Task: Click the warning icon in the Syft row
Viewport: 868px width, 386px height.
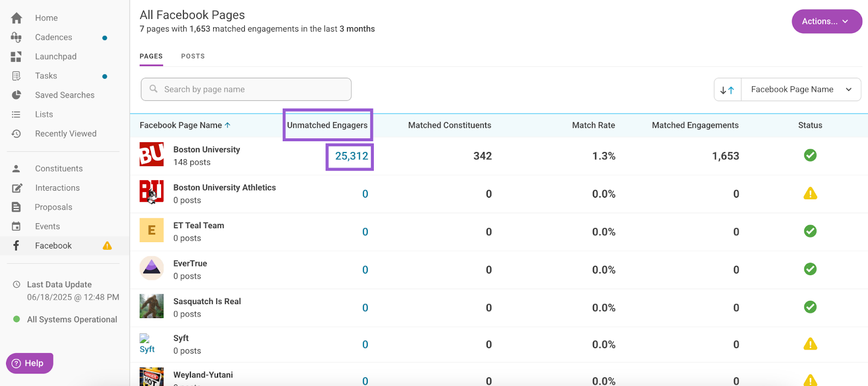Action: click(x=810, y=344)
